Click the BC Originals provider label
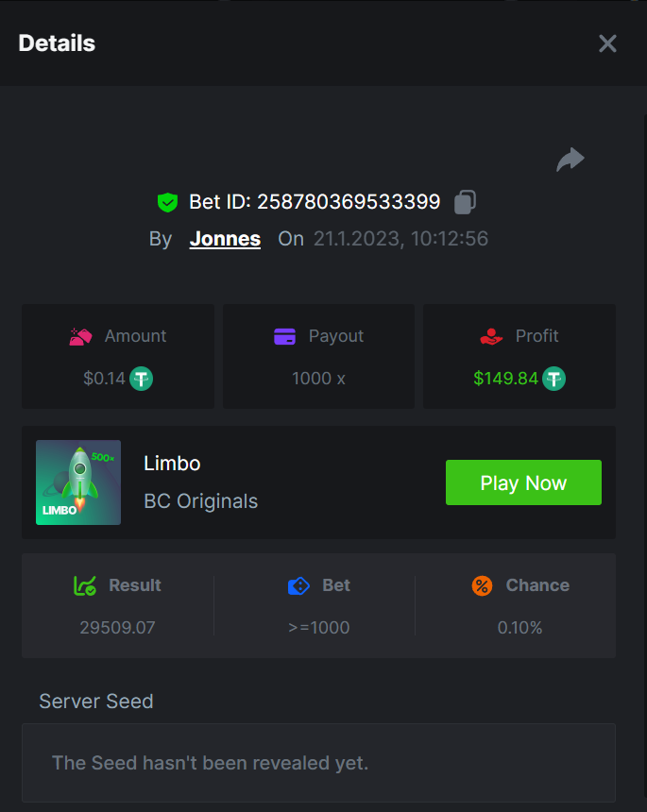The image size is (647, 812). point(200,501)
